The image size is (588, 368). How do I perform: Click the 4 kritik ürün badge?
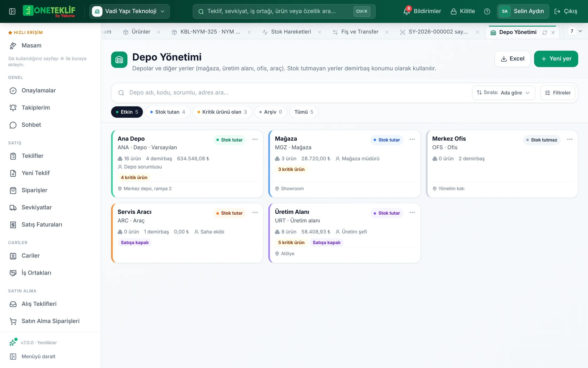(x=134, y=177)
